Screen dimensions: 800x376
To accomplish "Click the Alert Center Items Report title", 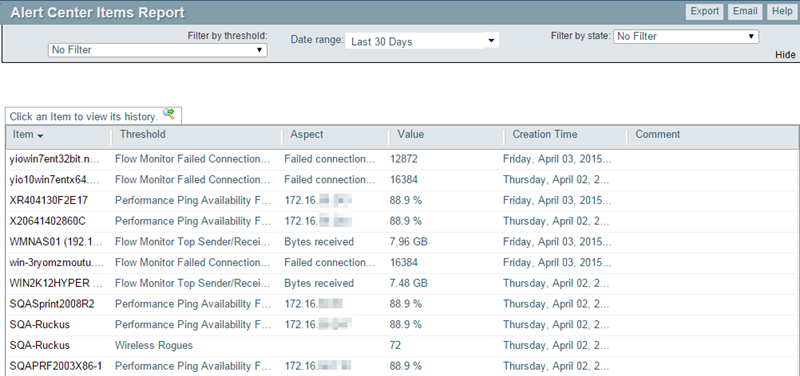I will [97, 13].
